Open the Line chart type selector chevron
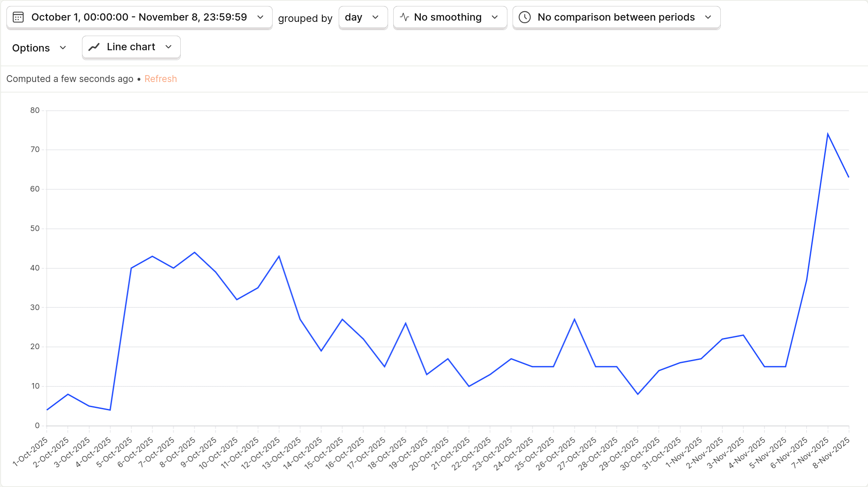The height and width of the screenshot is (487, 868). coord(168,47)
